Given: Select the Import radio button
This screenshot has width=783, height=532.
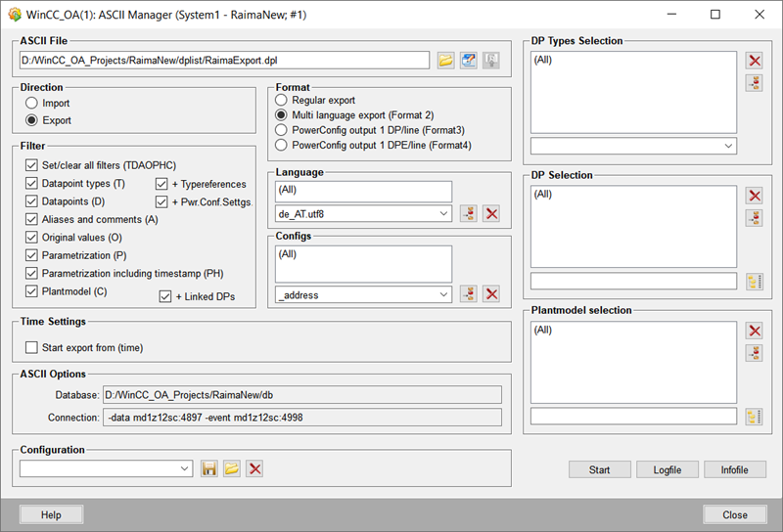Looking at the screenshot, I should [32, 103].
